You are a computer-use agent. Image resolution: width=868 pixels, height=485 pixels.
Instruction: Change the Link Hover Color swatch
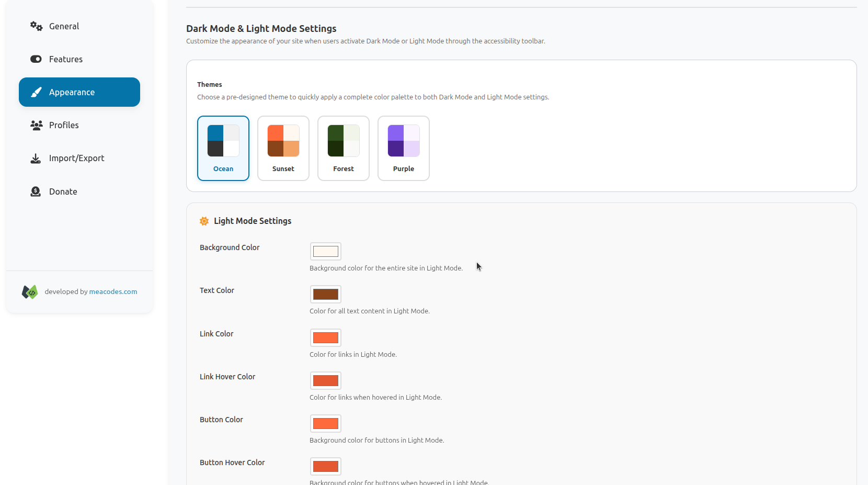pyautogui.click(x=326, y=381)
